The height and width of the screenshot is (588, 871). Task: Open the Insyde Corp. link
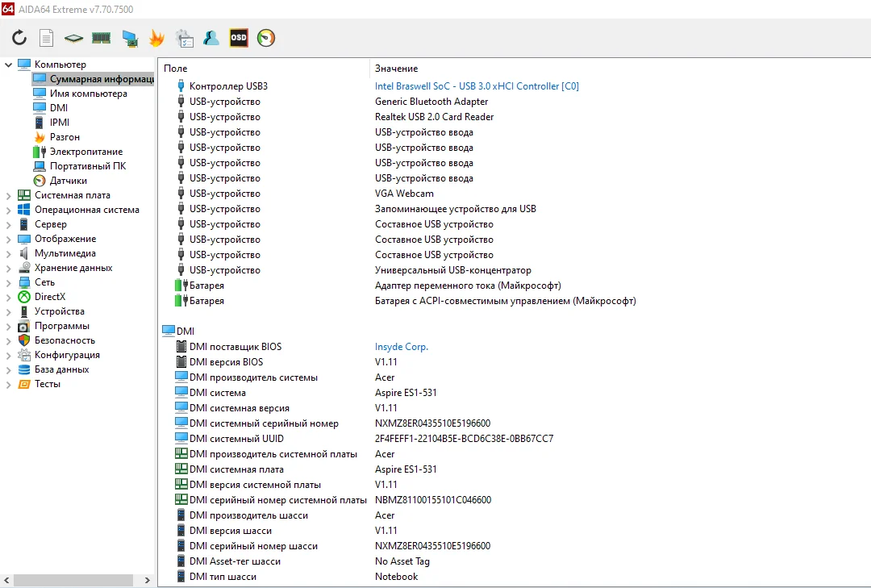(x=401, y=347)
